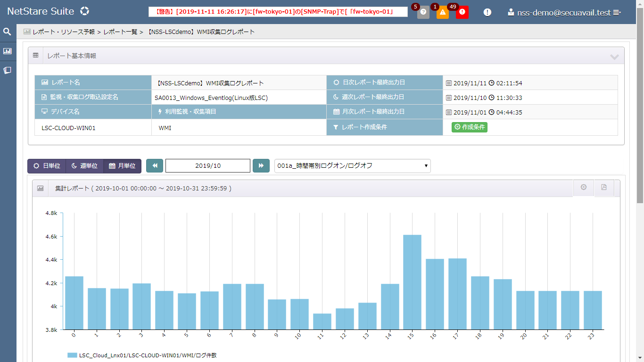Screen dimensions: 644x362
Task: Collapse the レポート基本情報 panel chevron
Action: coord(614,57)
